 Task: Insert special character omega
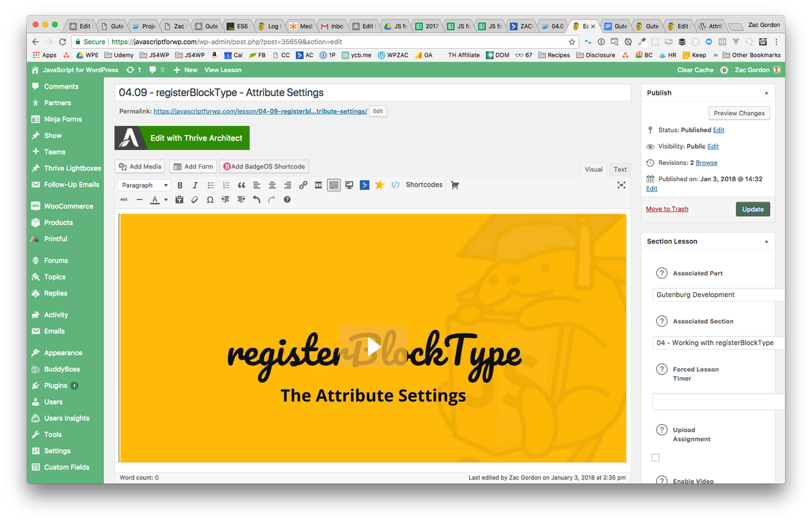pyautogui.click(x=210, y=200)
